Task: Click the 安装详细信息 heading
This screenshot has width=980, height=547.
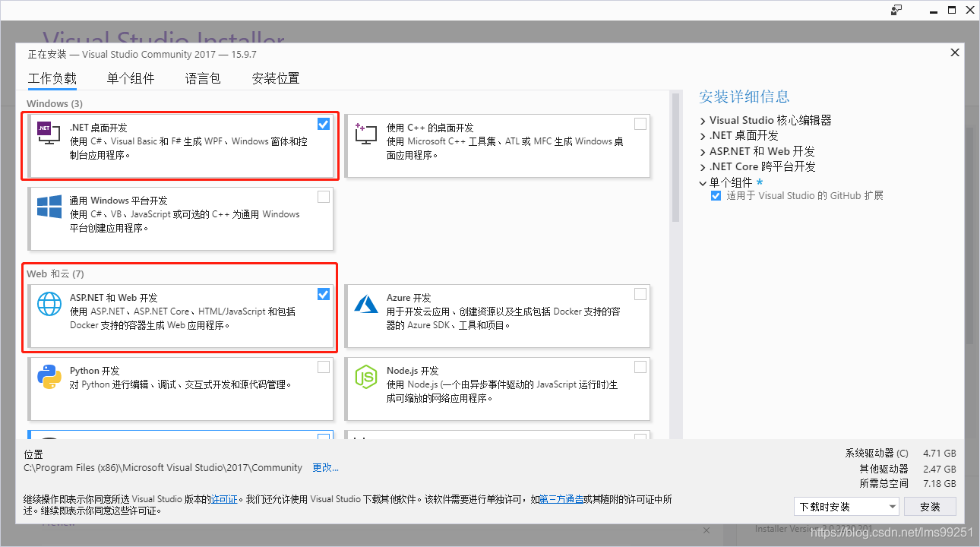Action: click(x=744, y=96)
